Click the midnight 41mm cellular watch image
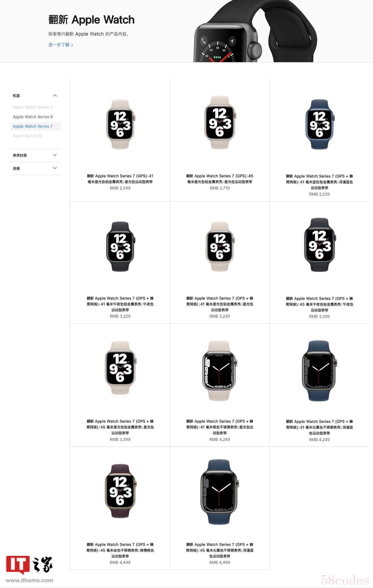Screen dimensions: 373x588 120,246
